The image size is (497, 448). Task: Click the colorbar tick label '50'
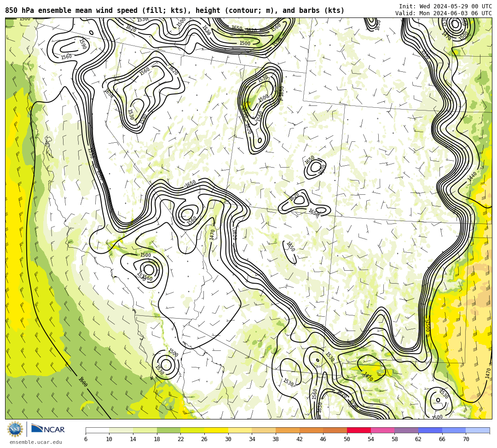[x=347, y=439]
